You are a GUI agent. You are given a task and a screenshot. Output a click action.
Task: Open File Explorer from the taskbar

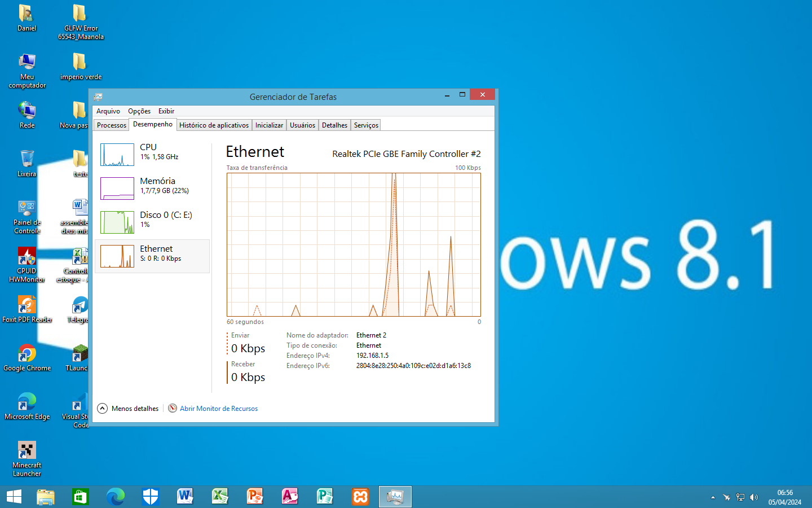[46, 497]
